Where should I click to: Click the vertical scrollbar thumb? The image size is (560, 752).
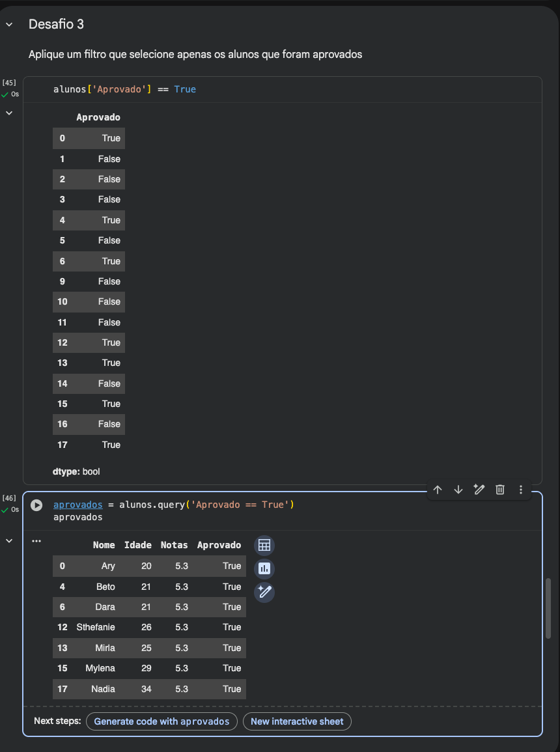(x=548, y=608)
